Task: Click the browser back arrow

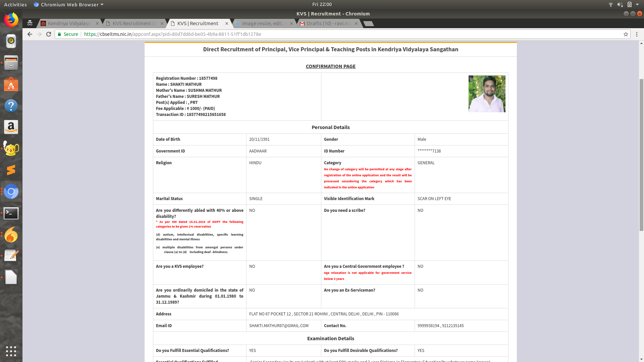Action: pyautogui.click(x=30, y=34)
